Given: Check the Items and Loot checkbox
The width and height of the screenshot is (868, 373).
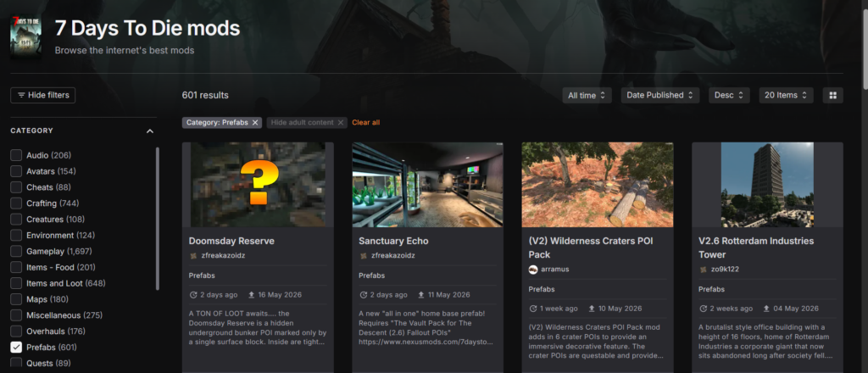Looking at the screenshot, I should [16, 283].
